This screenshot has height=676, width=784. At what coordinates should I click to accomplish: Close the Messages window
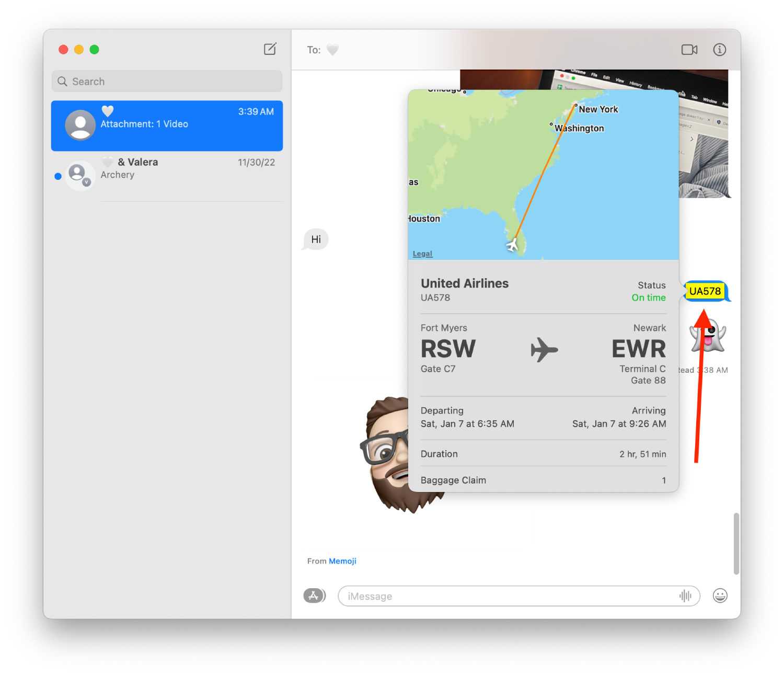coord(63,50)
